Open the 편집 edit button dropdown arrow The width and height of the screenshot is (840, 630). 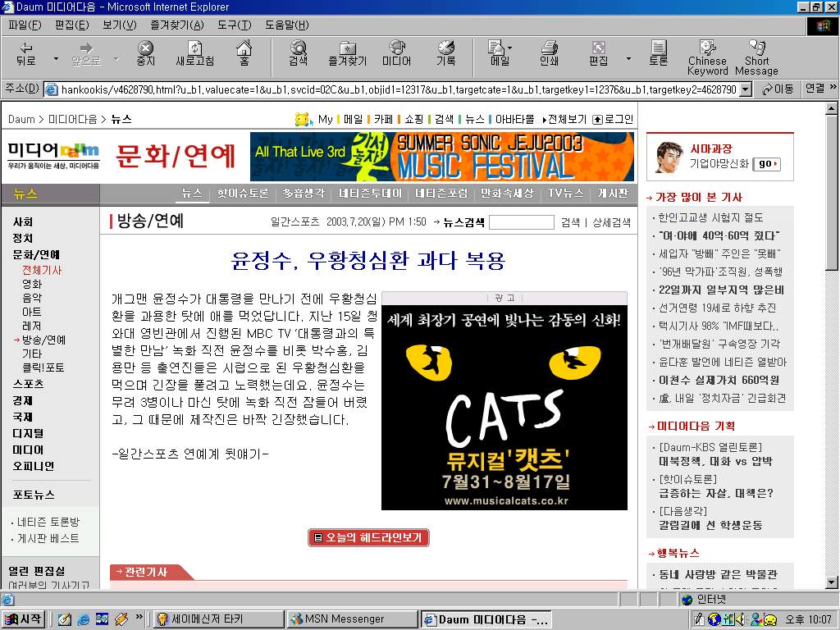pos(628,58)
